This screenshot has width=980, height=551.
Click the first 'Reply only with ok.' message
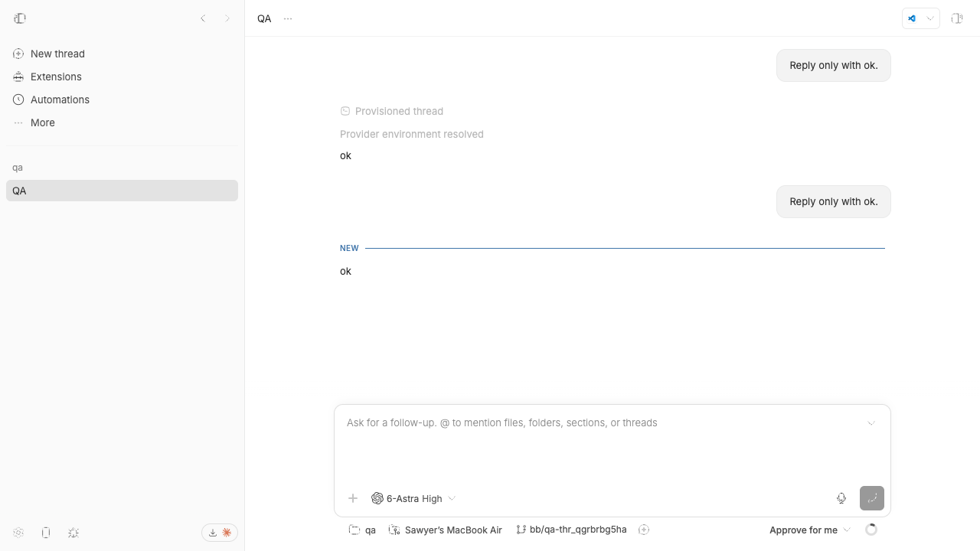834,65
